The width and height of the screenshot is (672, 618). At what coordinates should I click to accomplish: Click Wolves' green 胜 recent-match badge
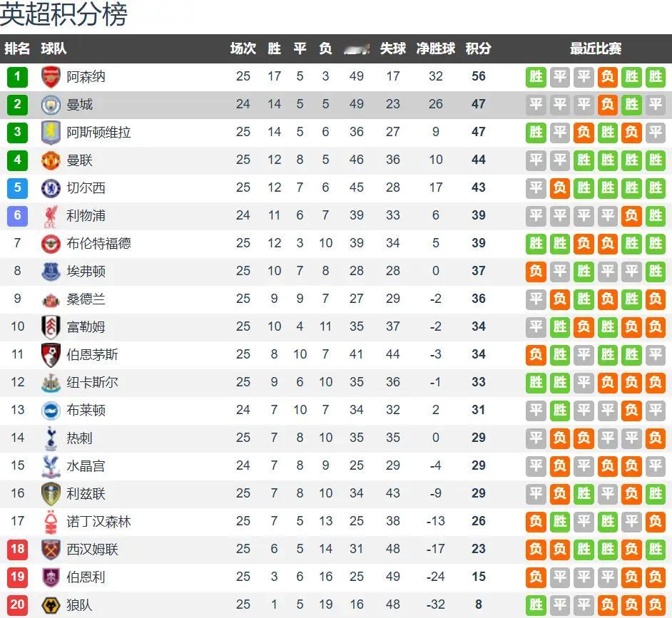536,604
